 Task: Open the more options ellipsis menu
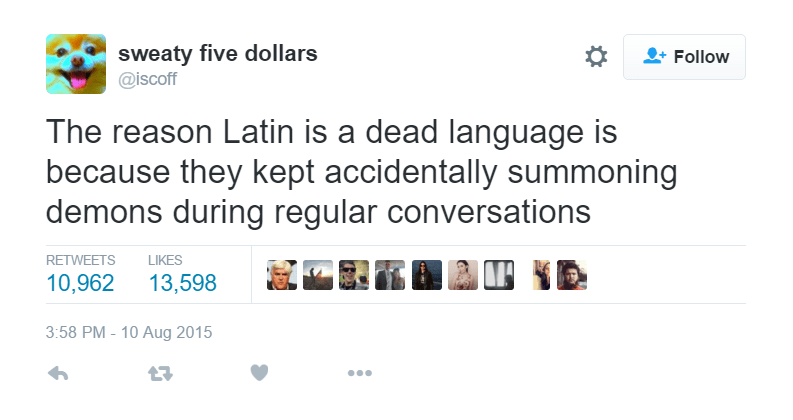(x=359, y=373)
